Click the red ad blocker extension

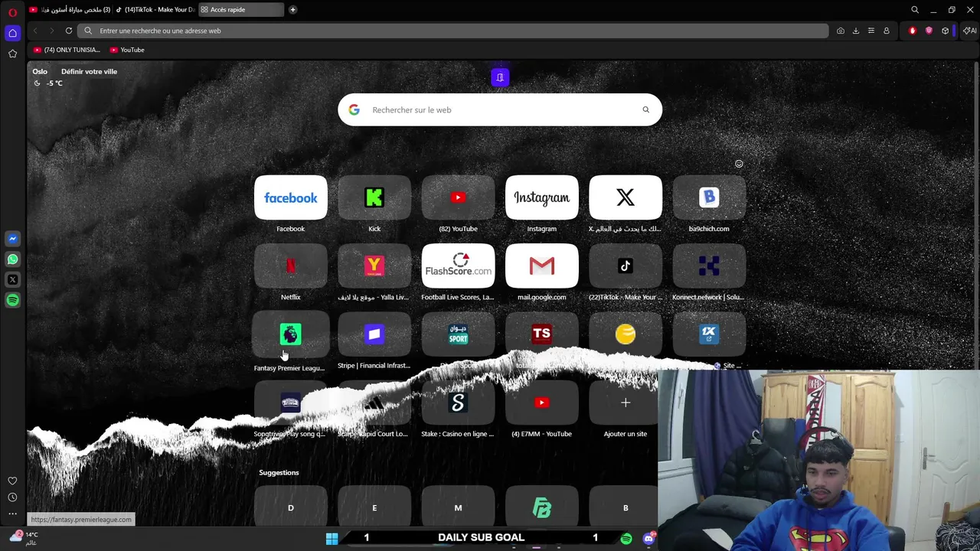[913, 31]
